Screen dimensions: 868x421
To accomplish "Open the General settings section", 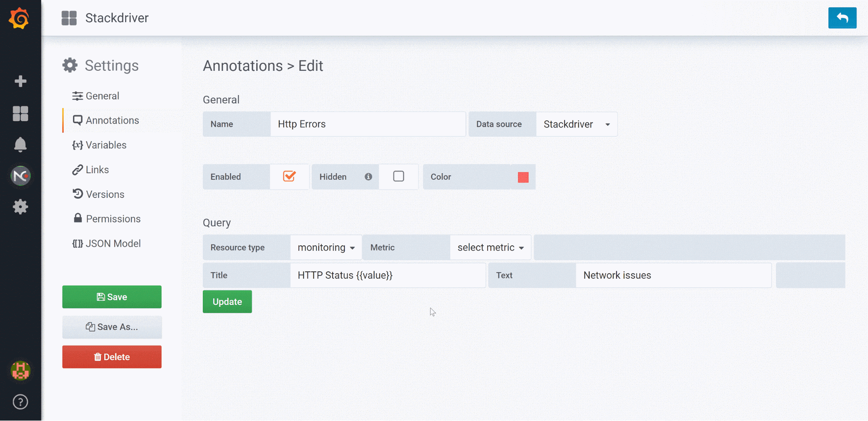I will (96, 96).
